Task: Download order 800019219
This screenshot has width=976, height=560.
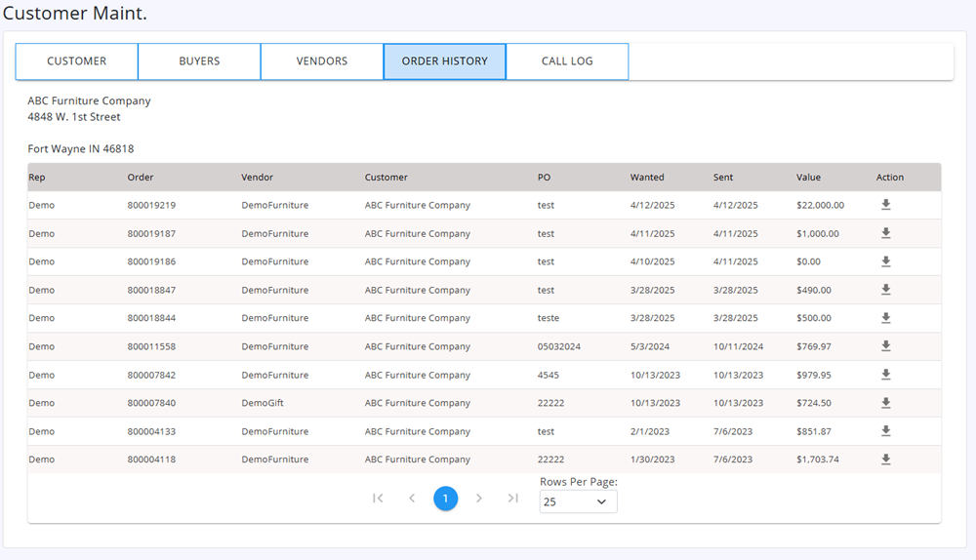Action: pyautogui.click(x=885, y=205)
